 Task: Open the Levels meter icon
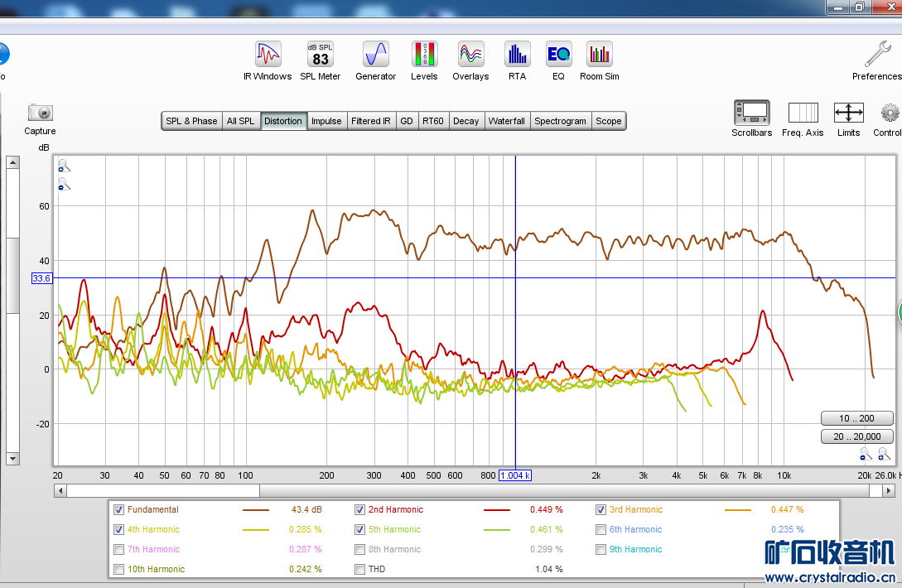(424, 55)
